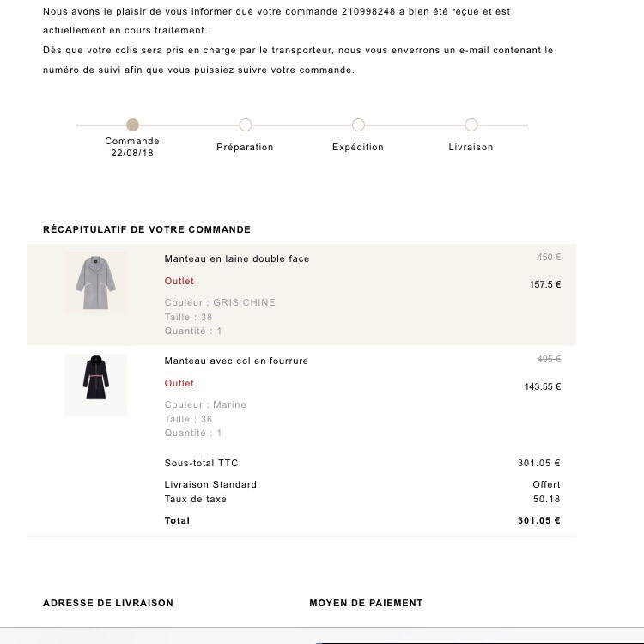Click the Expédition step circle
The height and width of the screenshot is (644, 644).
pyautogui.click(x=358, y=125)
